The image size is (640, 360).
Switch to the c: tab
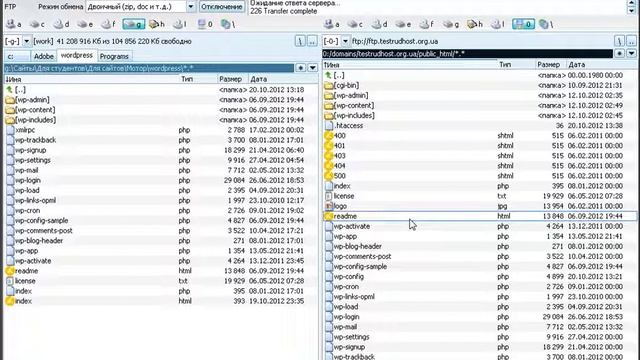click(17, 56)
